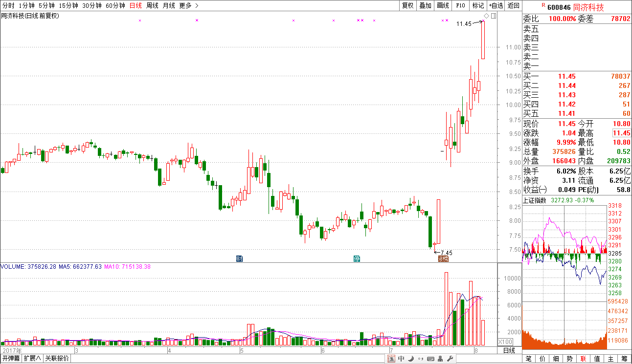Switch to the 细 details tab
The height and width of the screenshot is (364, 632).
[556, 359]
